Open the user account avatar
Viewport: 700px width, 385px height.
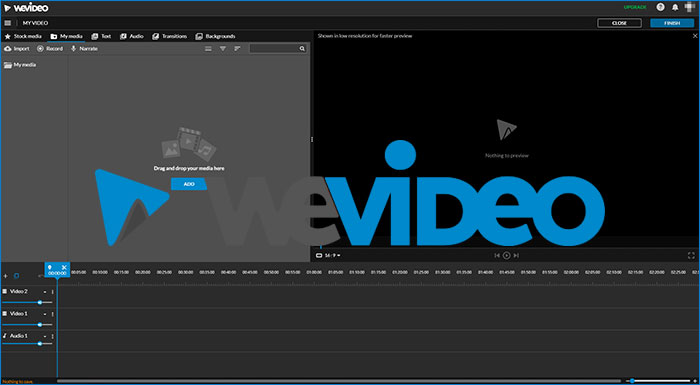(690, 7)
